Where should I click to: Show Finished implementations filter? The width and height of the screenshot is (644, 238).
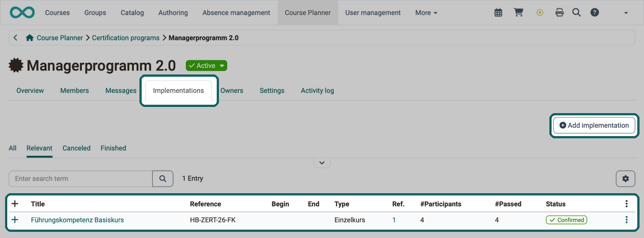click(x=113, y=148)
